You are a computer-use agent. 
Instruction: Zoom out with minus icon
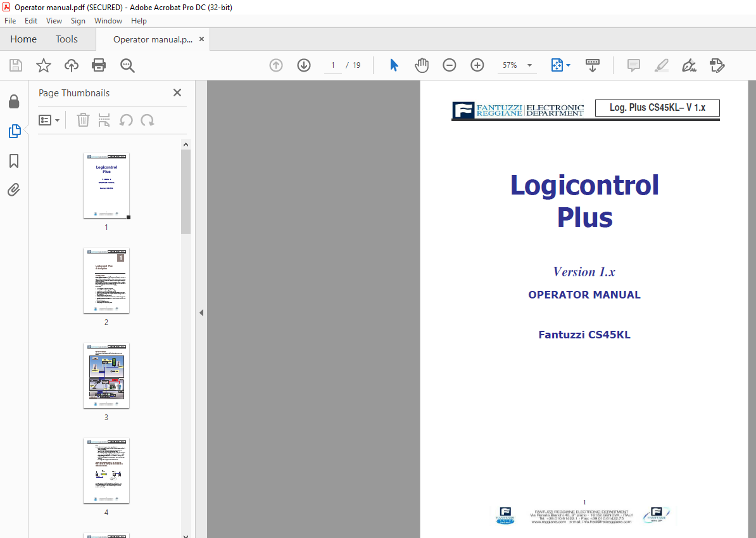pyautogui.click(x=450, y=65)
